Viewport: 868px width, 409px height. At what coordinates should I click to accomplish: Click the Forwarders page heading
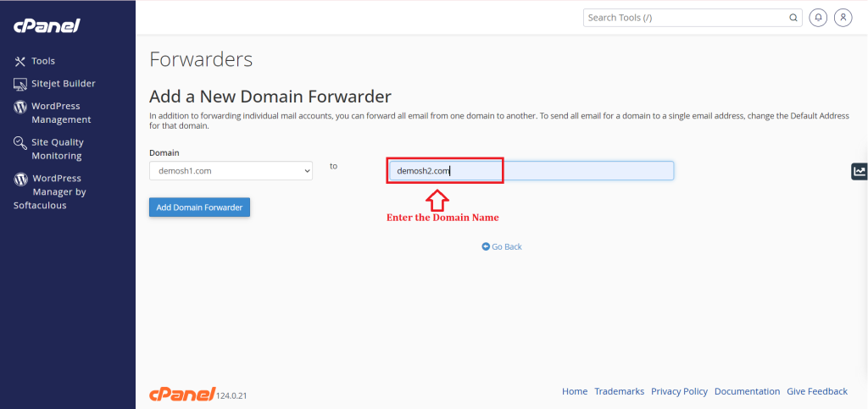coord(201,59)
